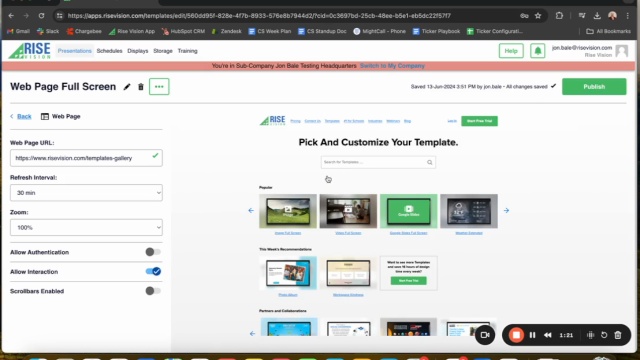The height and width of the screenshot is (360, 640).
Task: Click the green Publish button
Action: [x=594, y=87]
